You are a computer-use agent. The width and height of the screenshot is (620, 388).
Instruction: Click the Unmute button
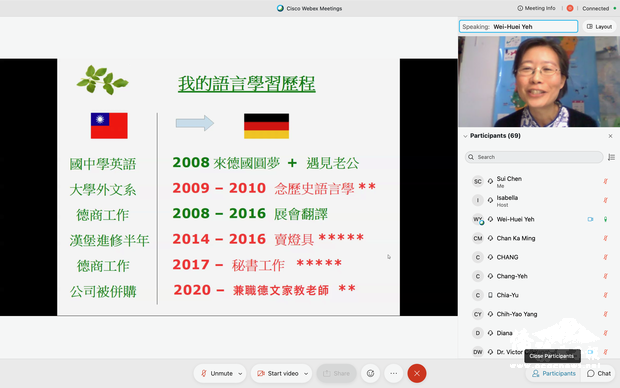(216, 373)
